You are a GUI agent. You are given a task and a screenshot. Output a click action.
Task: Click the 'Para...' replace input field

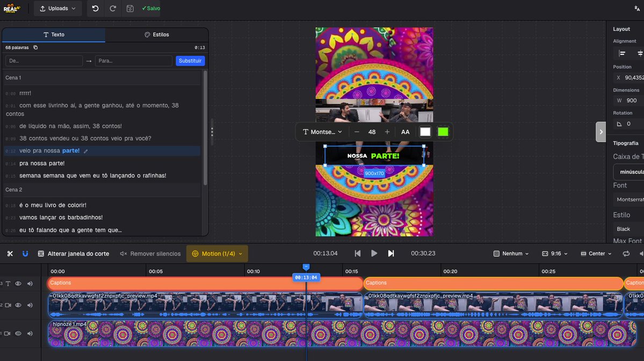coord(134,61)
